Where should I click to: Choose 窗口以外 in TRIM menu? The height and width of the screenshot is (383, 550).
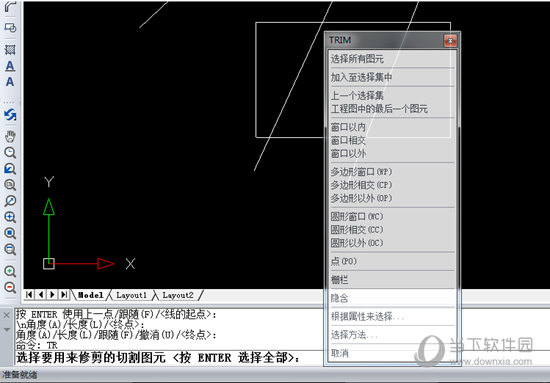(x=392, y=154)
